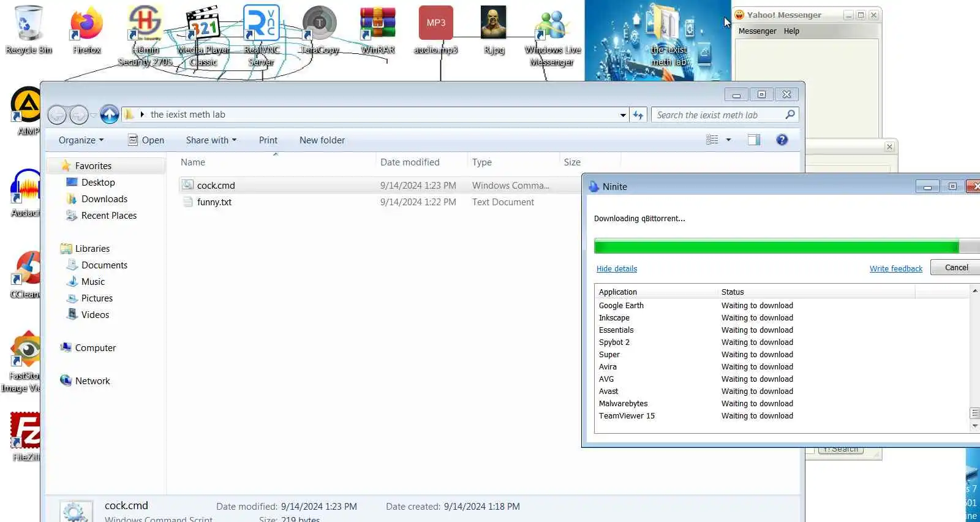Sort files by Size column
The image size is (980, 522).
coord(590,162)
